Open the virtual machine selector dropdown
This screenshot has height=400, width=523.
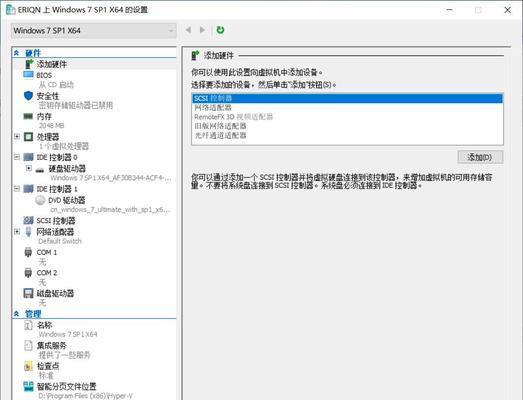[x=94, y=30]
